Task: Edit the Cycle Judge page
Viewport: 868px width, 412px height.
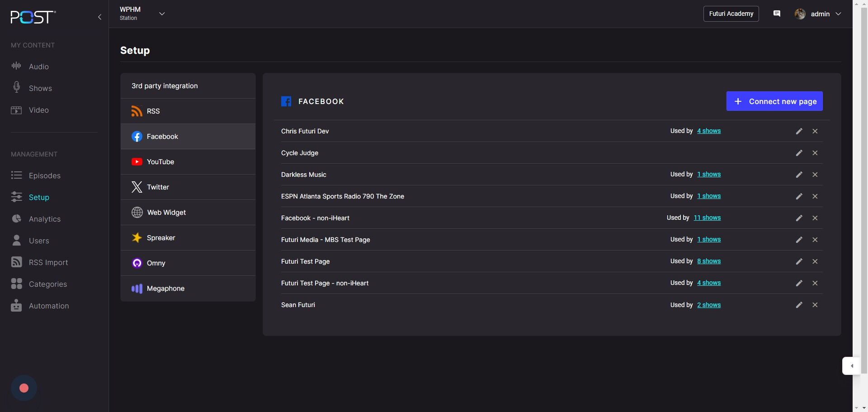Action: click(x=799, y=153)
